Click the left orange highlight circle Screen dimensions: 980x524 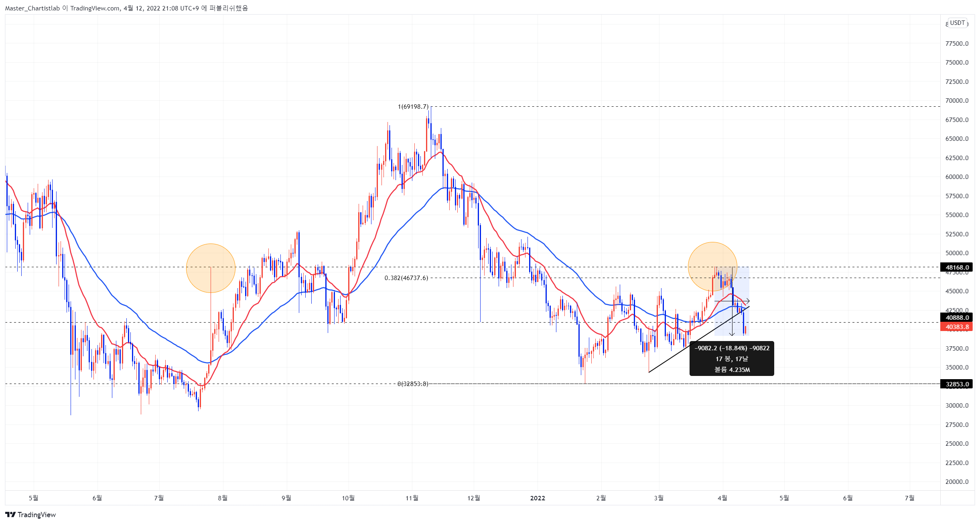coord(211,268)
